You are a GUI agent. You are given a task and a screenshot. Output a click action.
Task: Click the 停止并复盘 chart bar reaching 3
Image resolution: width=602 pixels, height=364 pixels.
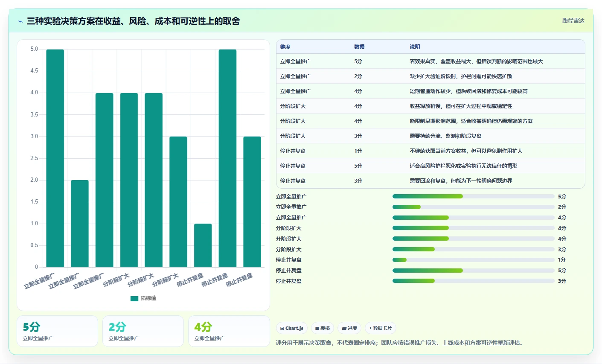(252, 202)
